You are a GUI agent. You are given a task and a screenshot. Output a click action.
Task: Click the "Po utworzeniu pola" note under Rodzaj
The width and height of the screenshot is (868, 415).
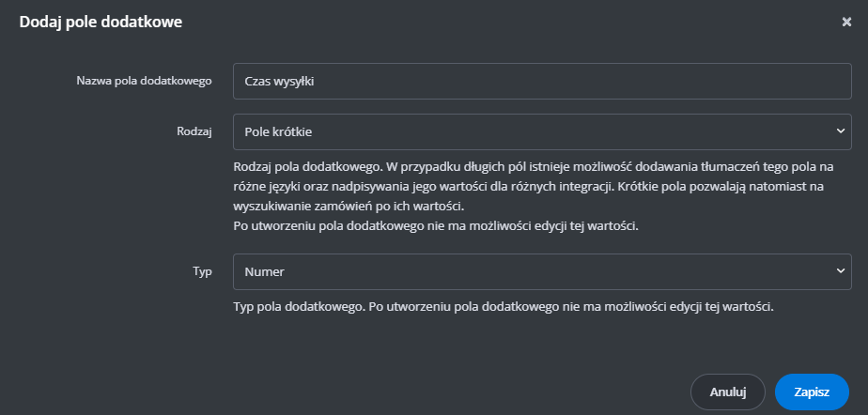coord(436,226)
